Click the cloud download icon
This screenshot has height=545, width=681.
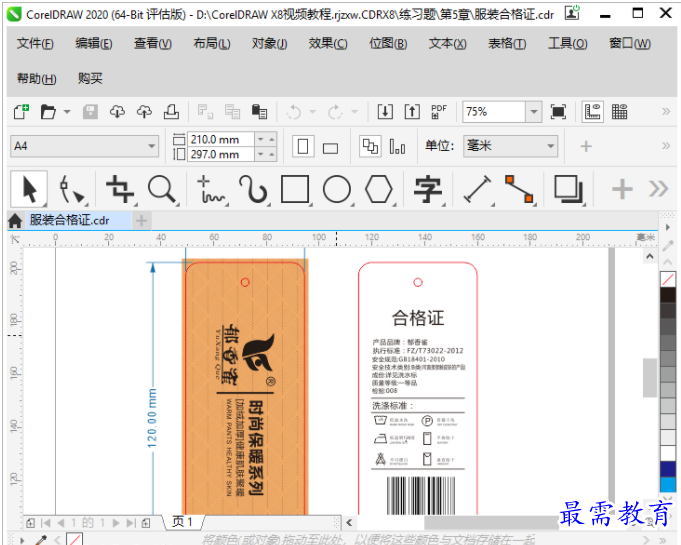tap(117, 112)
